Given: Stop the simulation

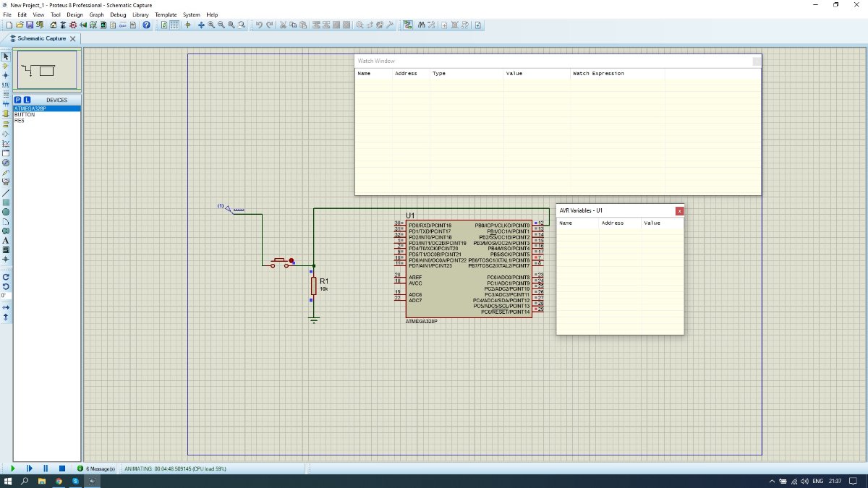Looking at the screenshot, I should [61, 468].
